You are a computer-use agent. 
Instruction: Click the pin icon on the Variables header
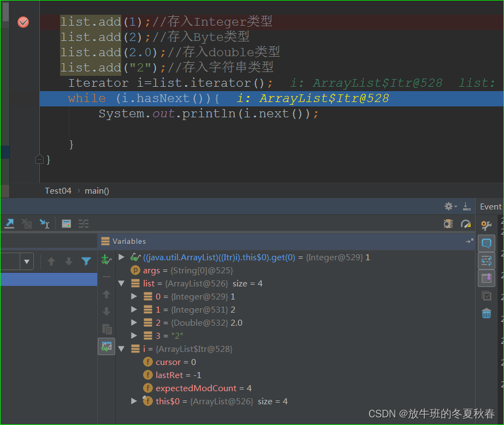pyautogui.click(x=469, y=241)
